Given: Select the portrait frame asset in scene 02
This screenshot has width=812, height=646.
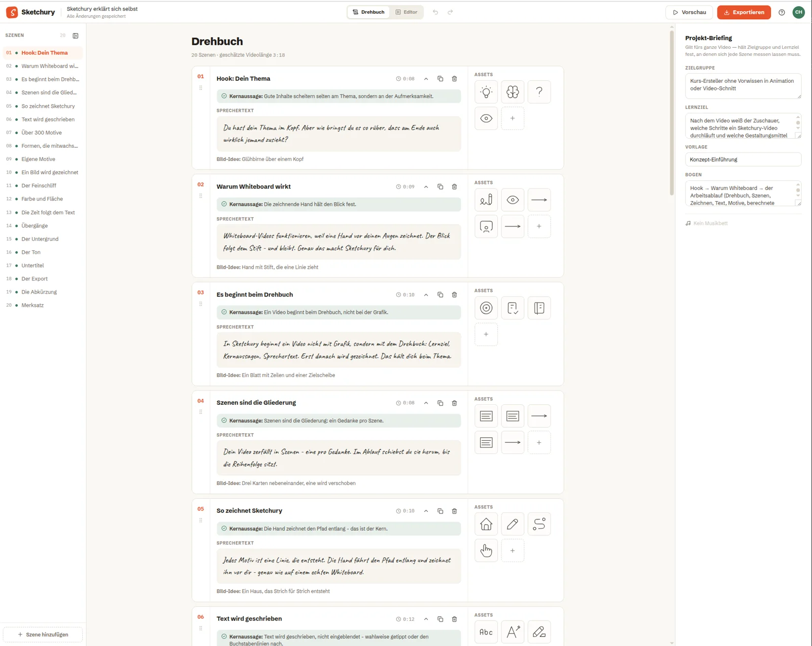Looking at the screenshot, I should coord(486,227).
